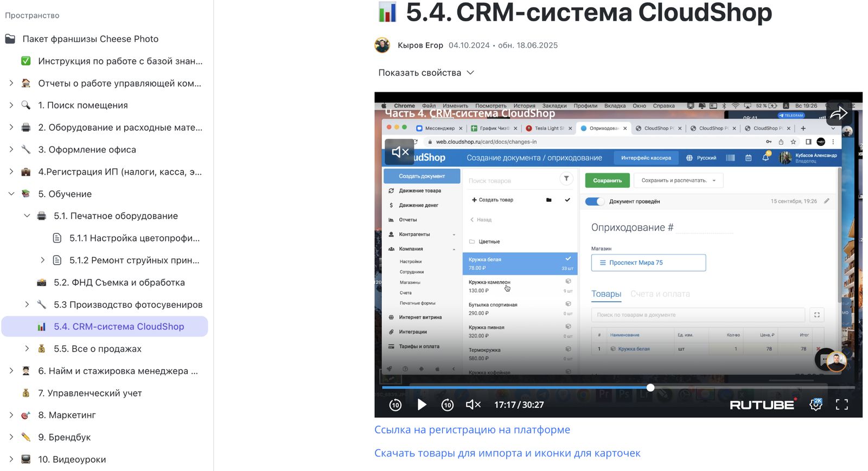
Task: Click the folder icon beside Пакет франшизы Cheese Photo
Action: tap(10, 39)
